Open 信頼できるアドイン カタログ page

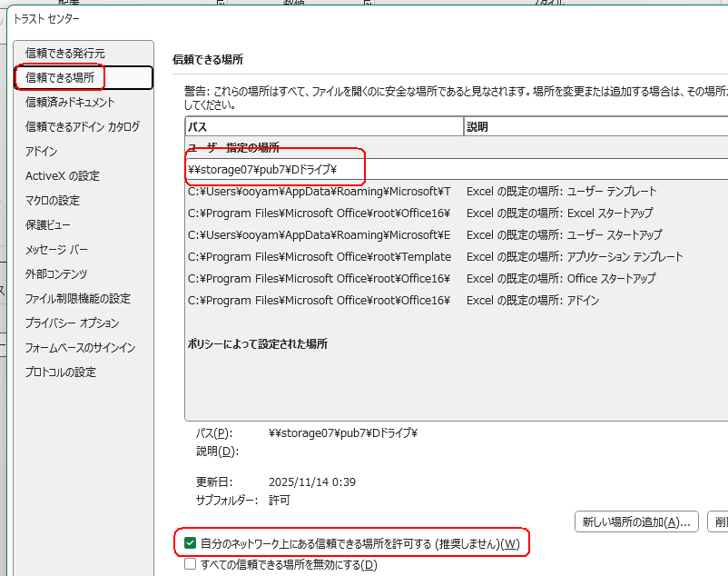click(x=83, y=127)
